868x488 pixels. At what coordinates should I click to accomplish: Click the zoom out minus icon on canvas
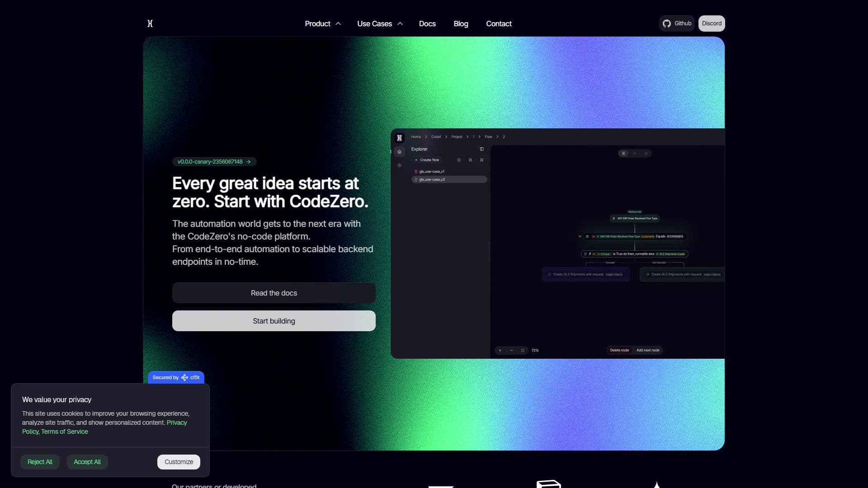(x=511, y=351)
